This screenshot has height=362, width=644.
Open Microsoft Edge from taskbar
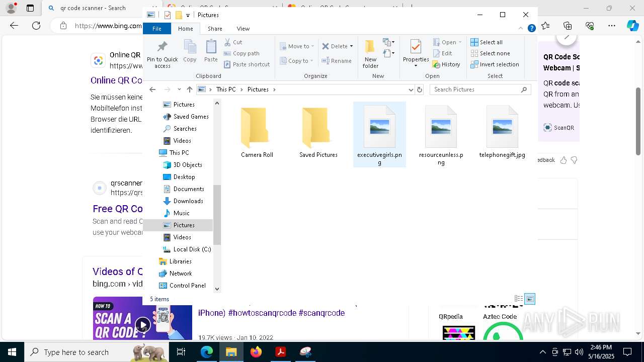(207, 352)
